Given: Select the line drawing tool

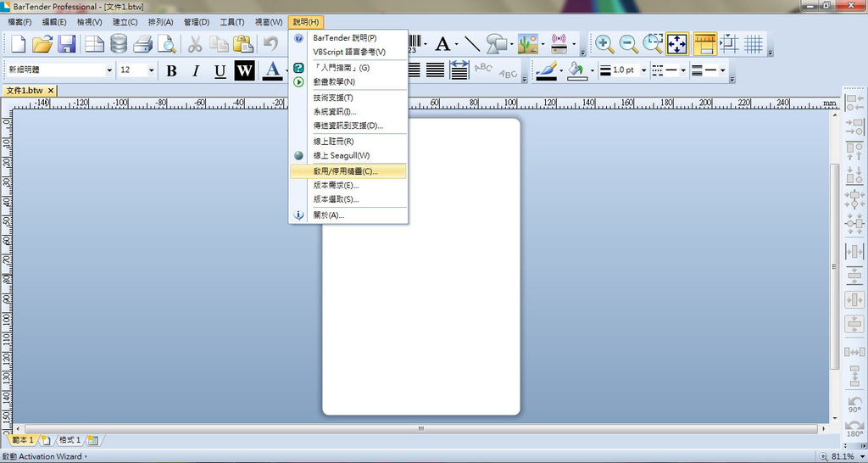Looking at the screenshot, I should tap(471, 44).
